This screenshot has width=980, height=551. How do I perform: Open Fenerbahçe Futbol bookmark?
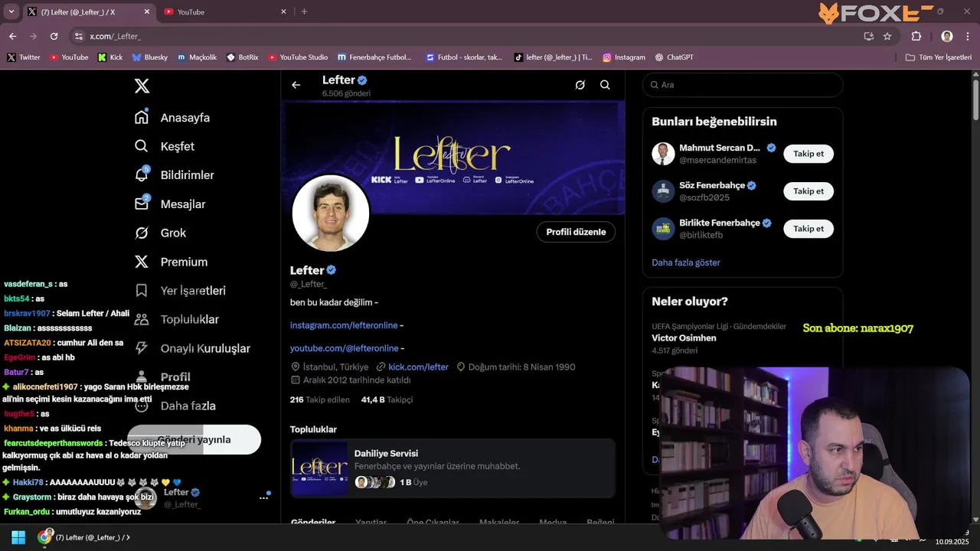(x=374, y=57)
